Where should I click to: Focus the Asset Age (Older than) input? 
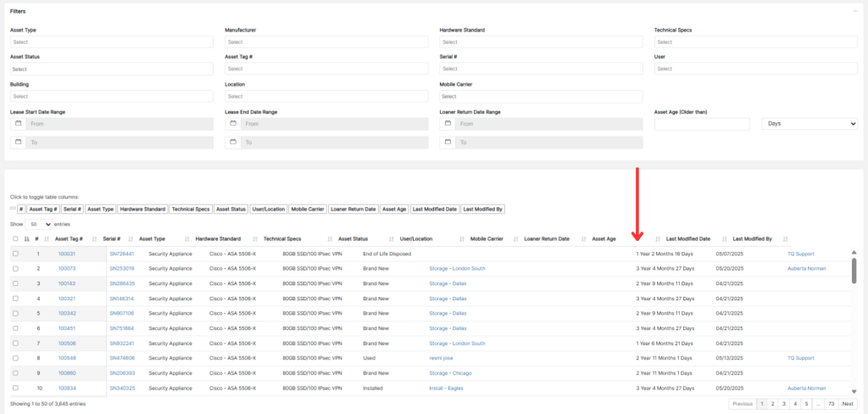[x=702, y=124]
